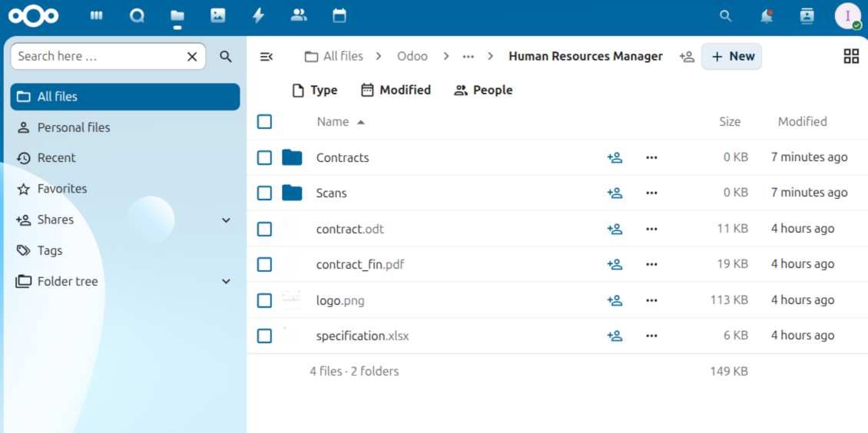868x433 pixels.
Task: Open the Calendar app icon
Action: (x=340, y=15)
